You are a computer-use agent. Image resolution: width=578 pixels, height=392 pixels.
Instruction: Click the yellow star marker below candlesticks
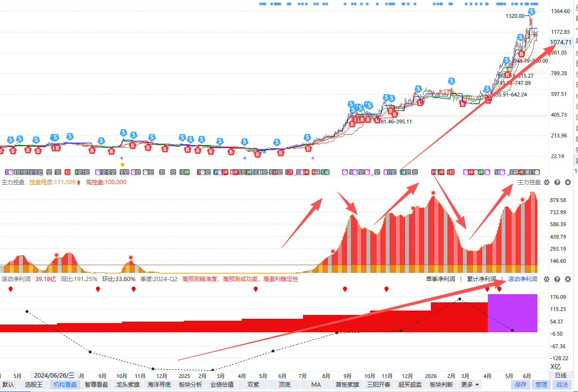123,165
